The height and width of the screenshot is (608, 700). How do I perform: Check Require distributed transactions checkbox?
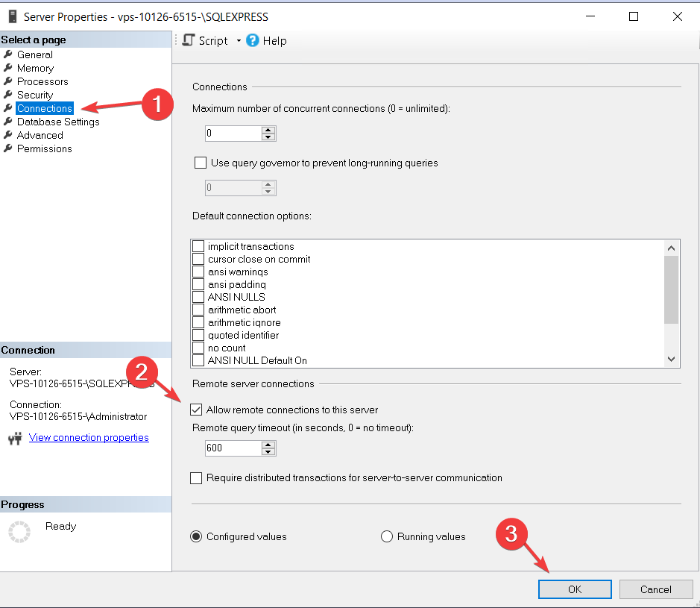pyautogui.click(x=196, y=478)
